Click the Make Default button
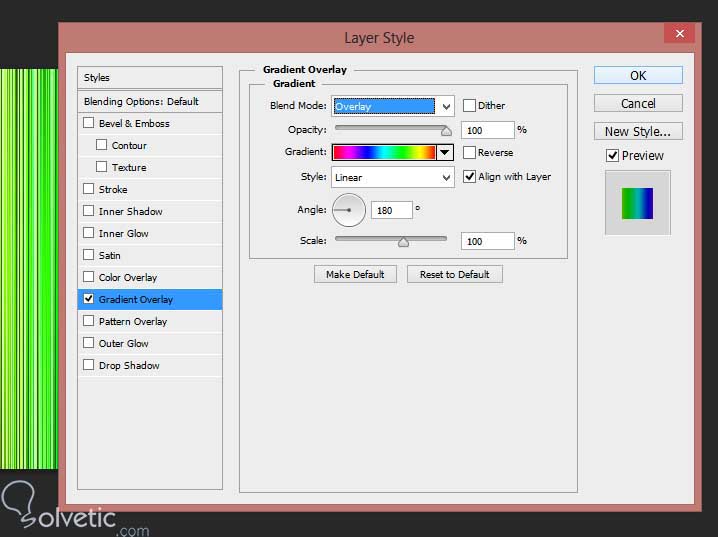The image size is (718, 537). point(355,274)
